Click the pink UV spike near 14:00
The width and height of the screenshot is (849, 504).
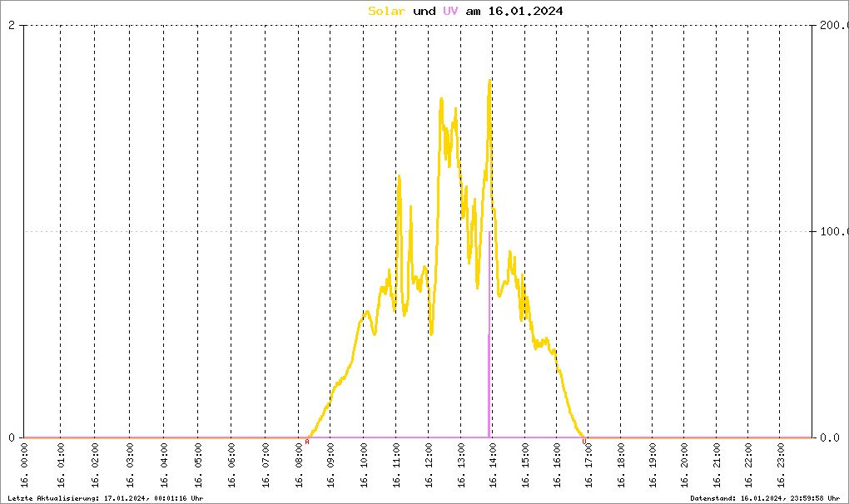(489, 334)
